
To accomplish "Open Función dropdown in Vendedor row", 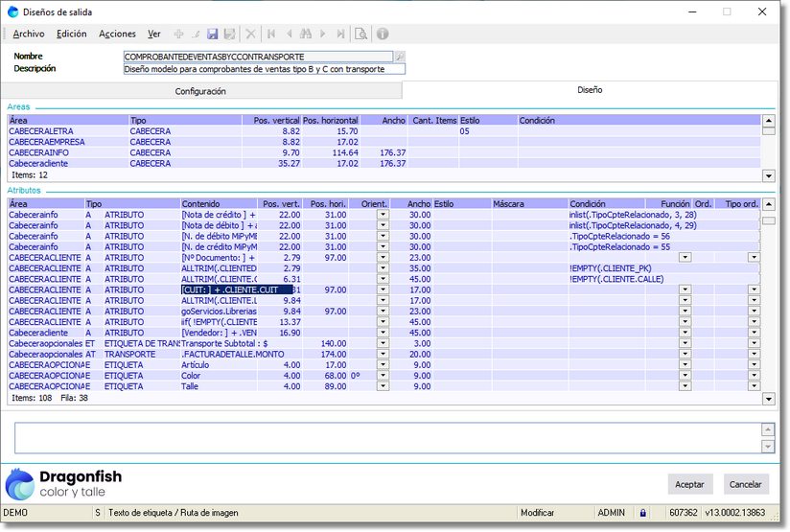I will pos(685,333).
